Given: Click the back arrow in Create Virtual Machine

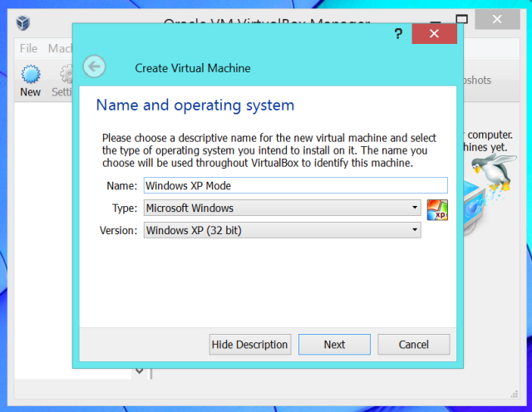Looking at the screenshot, I should pyautogui.click(x=94, y=66).
